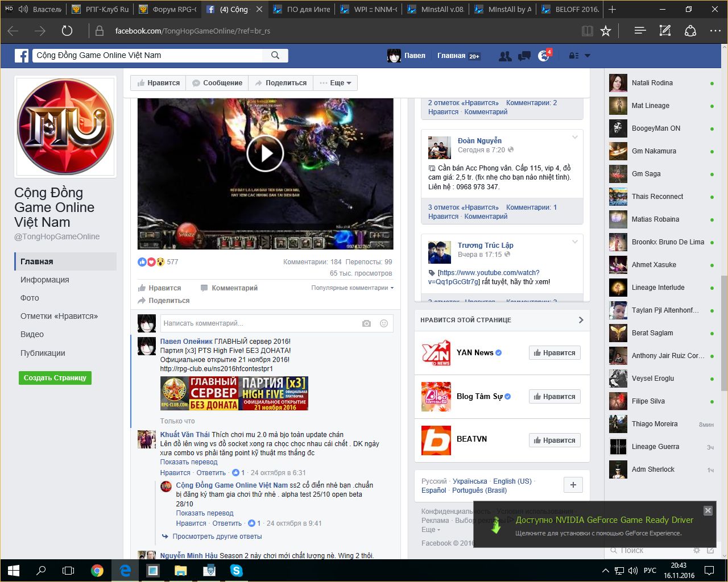Click the Поделиться button on page header
Viewport: 728px width, 582px height.
tap(280, 83)
